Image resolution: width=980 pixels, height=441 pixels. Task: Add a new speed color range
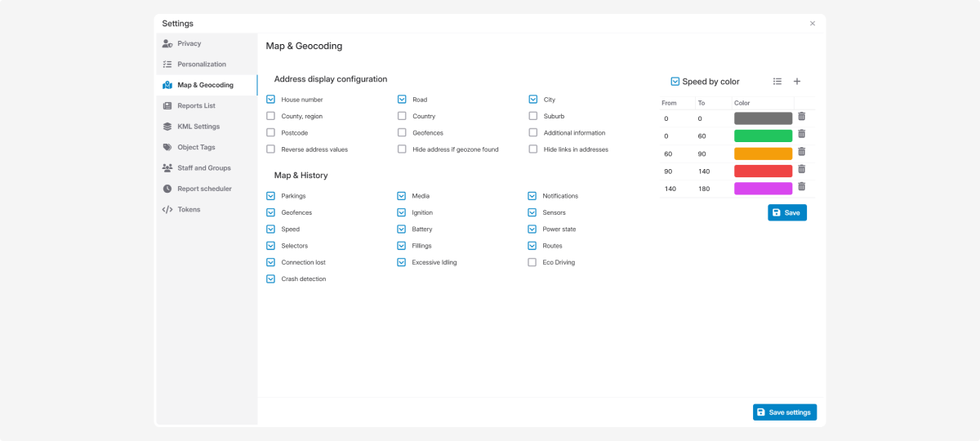point(797,82)
